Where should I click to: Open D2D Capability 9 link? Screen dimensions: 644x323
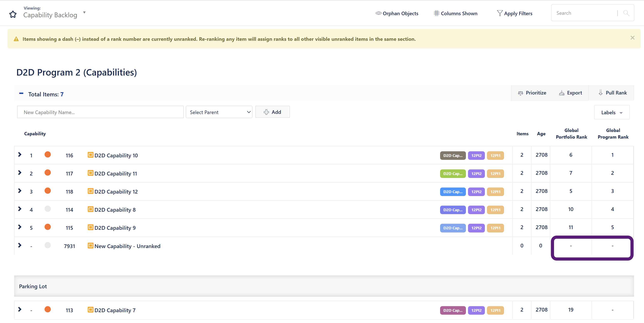tap(115, 228)
